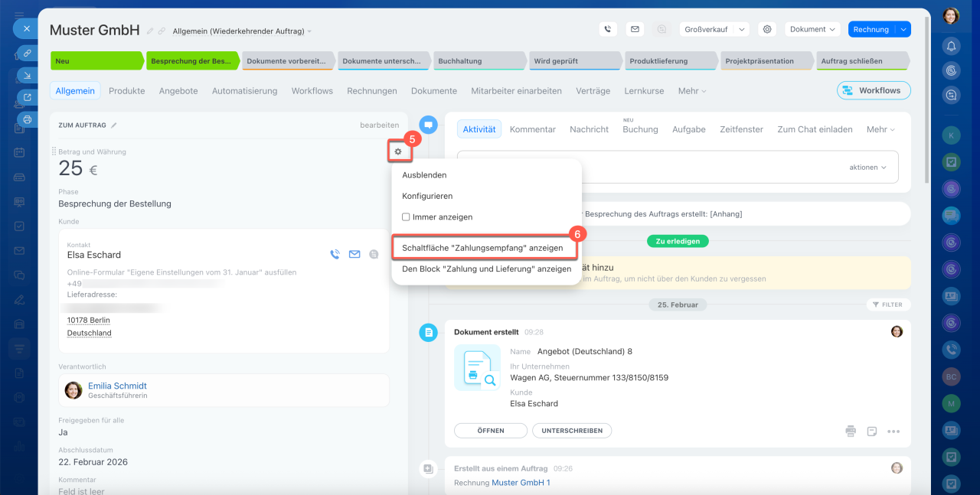Select 'Schaltfläche Zahlungsempfang anzeigen' menu entry
This screenshot has width=980, height=495.
coord(482,248)
